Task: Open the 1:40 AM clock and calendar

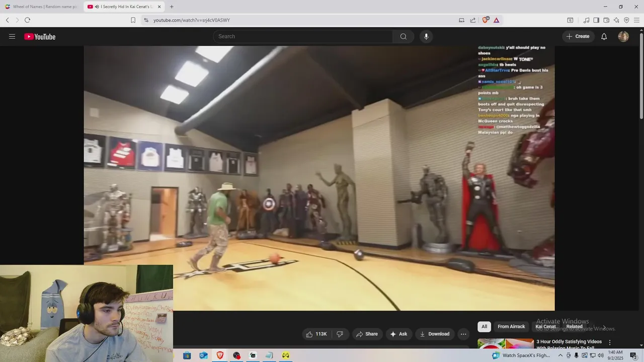Action: click(615, 355)
